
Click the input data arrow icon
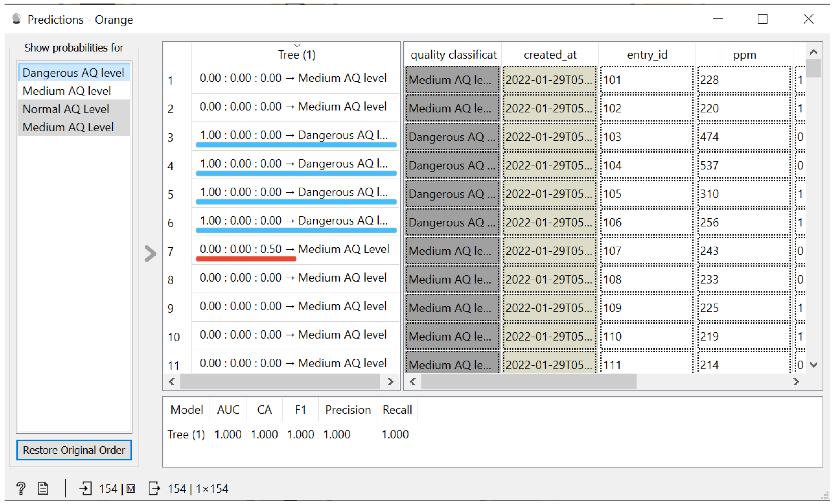[86, 488]
